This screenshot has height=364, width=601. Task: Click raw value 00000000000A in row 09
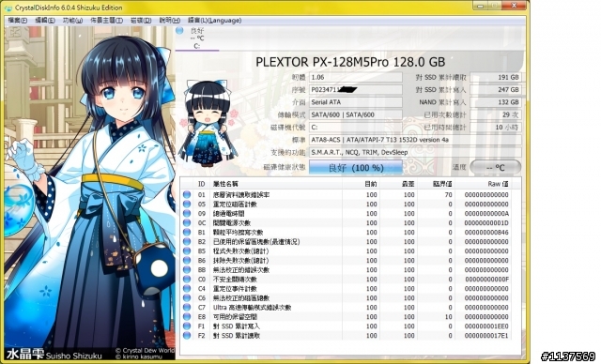(486, 214)
